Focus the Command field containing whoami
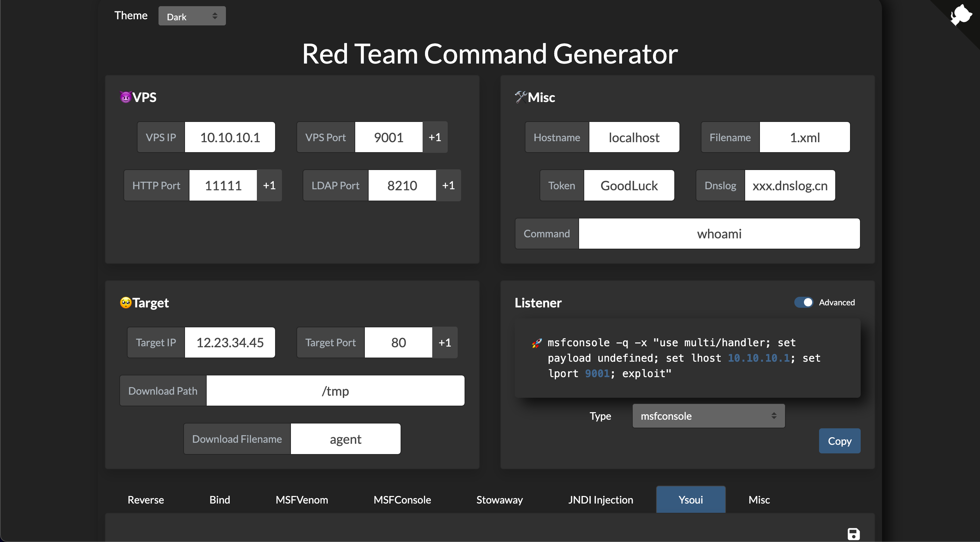Viewport: 980px width, 542px height. [719, 233]
